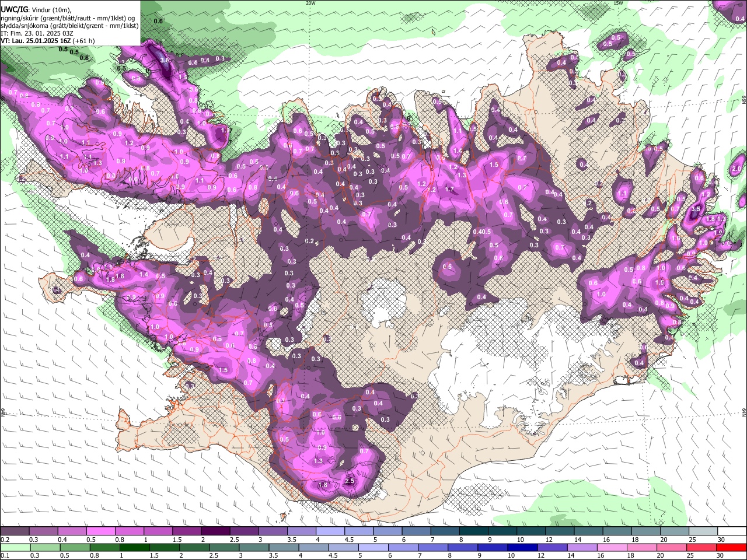Pick the darkest green swatch after 1 in bottom legend row
Viewport: 747px width, 560px height.
[134, 548]
